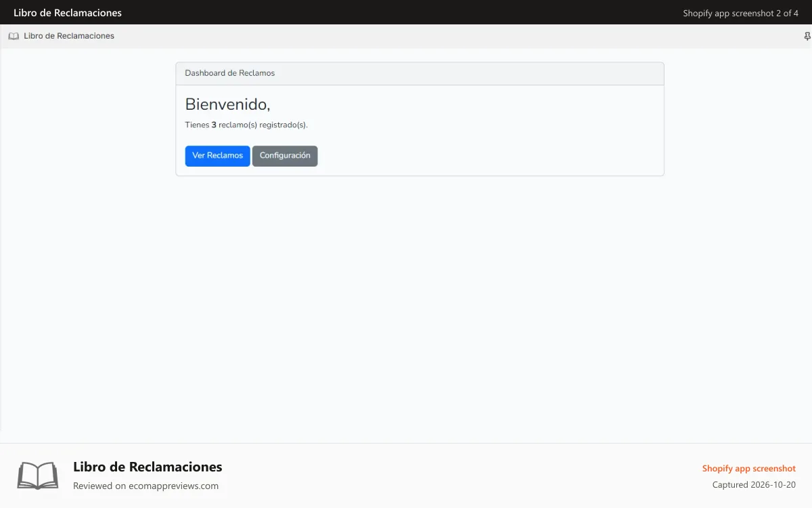Click the footer Libro de Reclamaciones heading
Viewport: 812px width, 508px height.
[148, 467]
